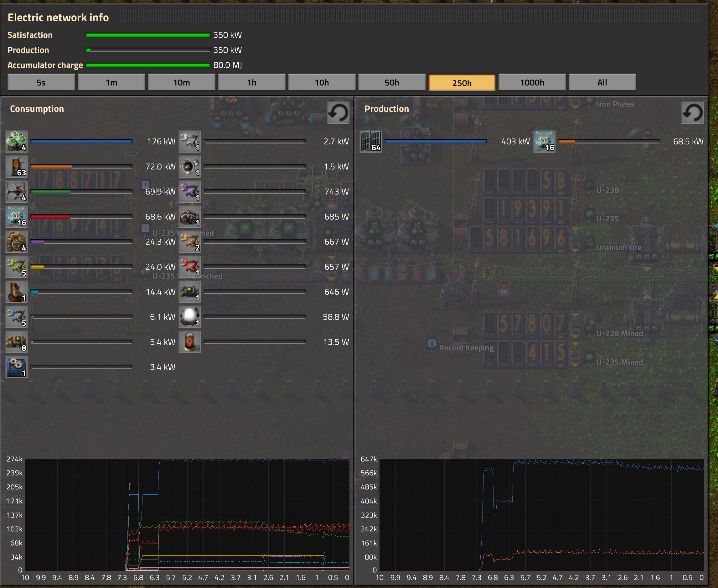
Task: Reset the Production panel statistics
Action: coord(692,113)
